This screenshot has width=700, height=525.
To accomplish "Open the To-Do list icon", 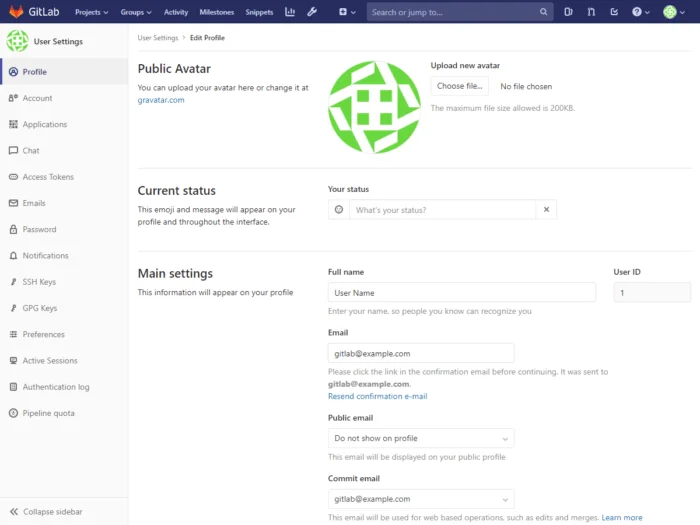I will [614, 12].
